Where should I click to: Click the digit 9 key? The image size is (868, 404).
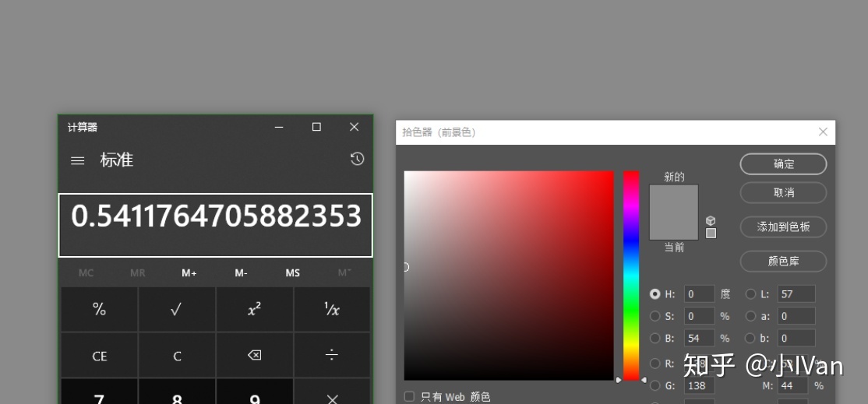254,392
